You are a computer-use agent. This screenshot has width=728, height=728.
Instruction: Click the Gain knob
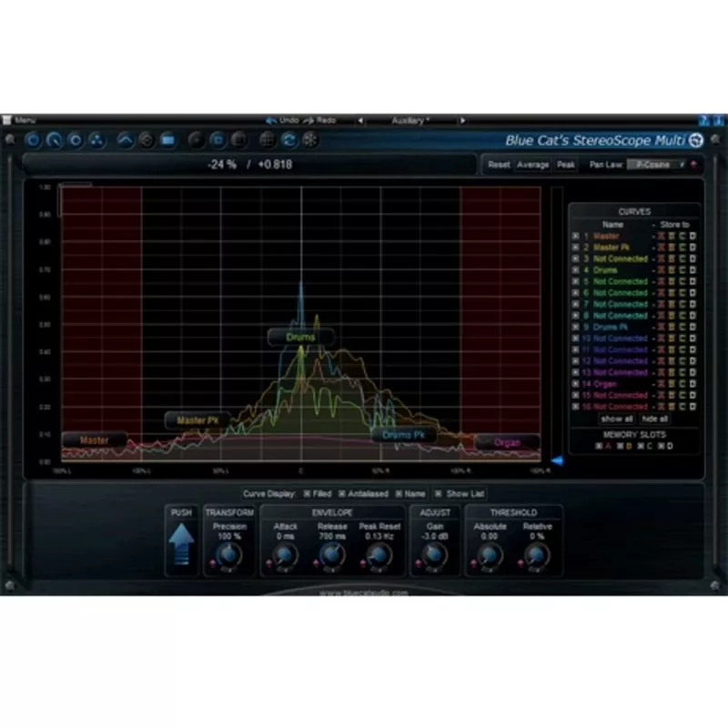click(x=435, y=555)
